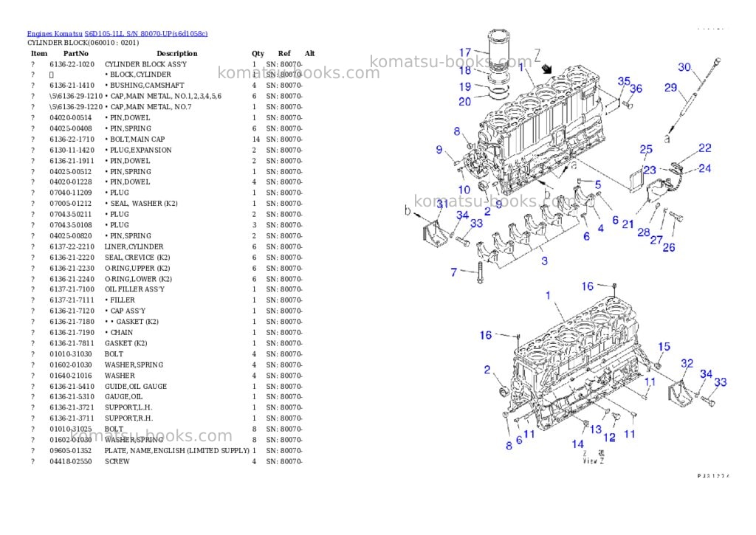Select part number 01010-31025

click(x=70, y=429)
